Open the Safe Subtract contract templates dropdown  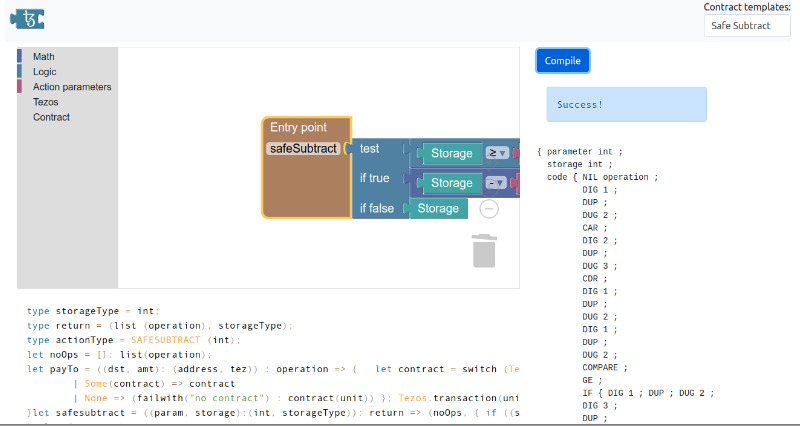746,25
